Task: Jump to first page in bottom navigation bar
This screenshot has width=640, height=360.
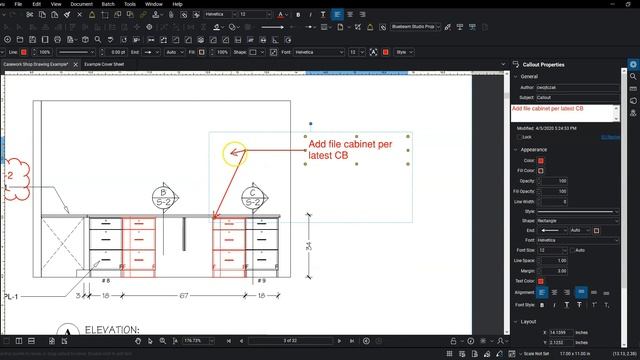Action: 229,341
